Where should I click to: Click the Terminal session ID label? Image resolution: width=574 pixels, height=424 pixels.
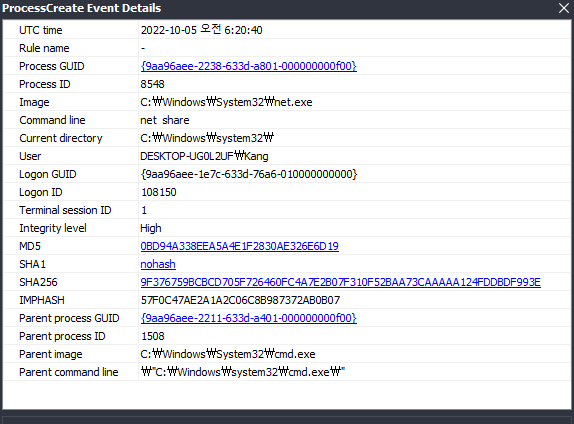tap(65, 210)
